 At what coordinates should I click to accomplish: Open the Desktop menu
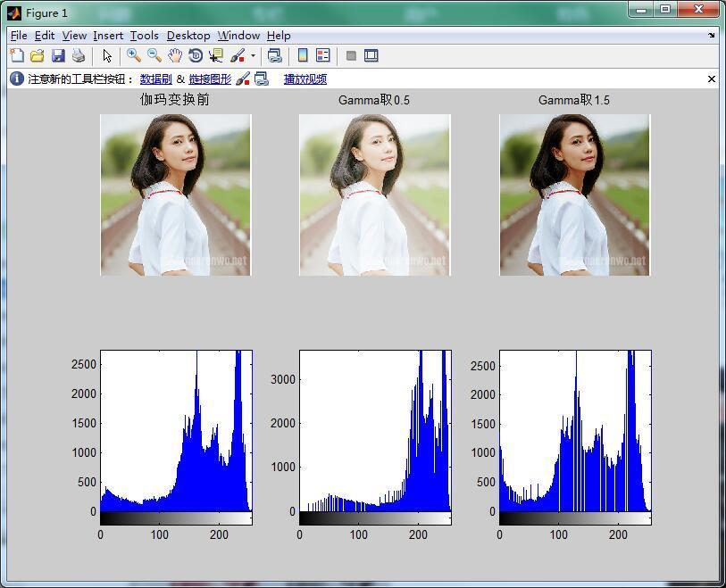(x=188, y=36)
